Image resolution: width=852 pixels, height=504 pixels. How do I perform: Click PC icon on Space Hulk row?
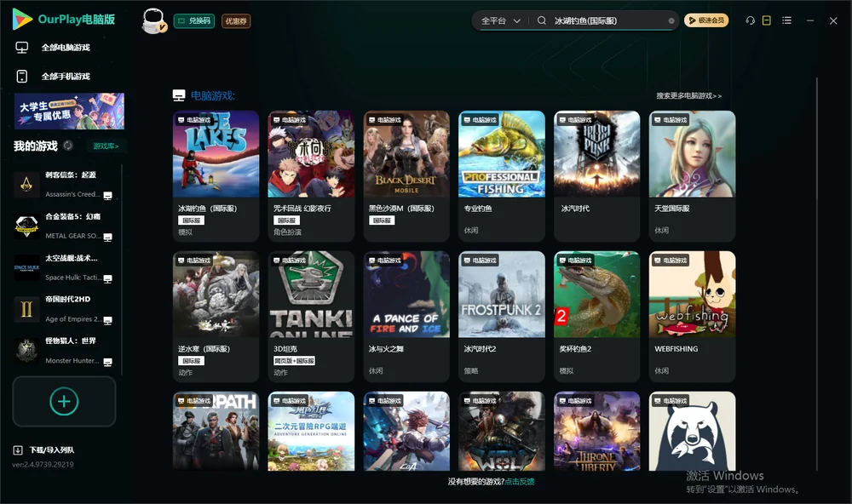108,278
